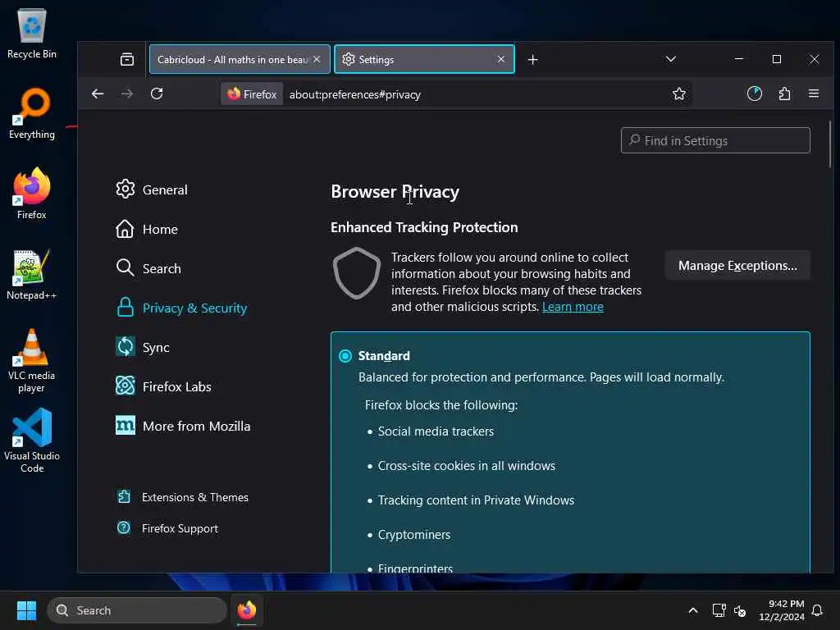Screen dimensions: 840x630
Task: Open Visual Studio Code desktop shortcut
Action: [x=32, y=441]
